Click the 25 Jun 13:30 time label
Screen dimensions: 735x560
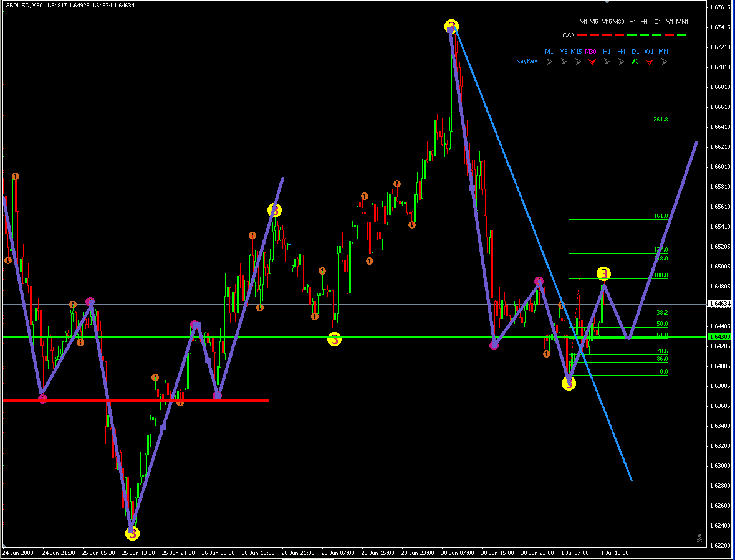coord(139,553)
